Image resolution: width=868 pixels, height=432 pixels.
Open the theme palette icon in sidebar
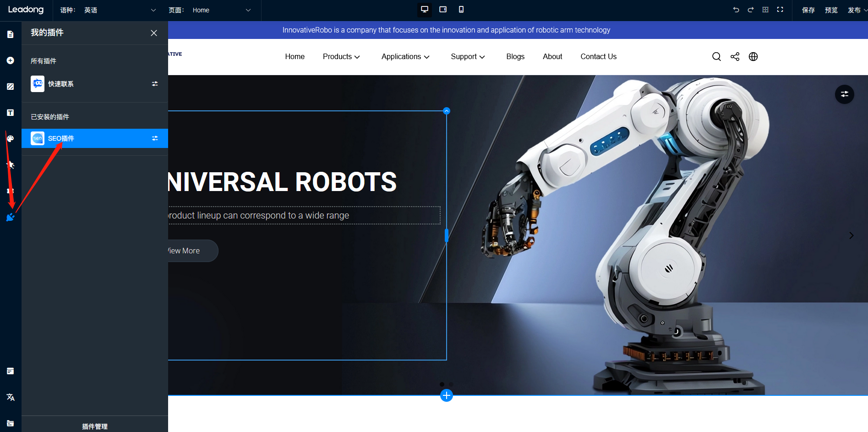tap(10, 139)
